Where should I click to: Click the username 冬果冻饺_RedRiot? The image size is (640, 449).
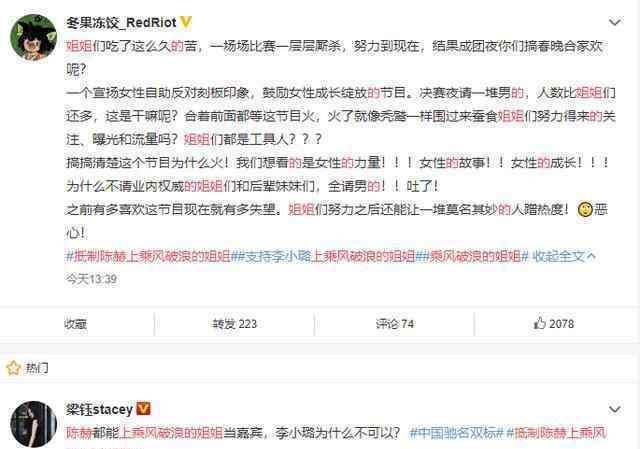click(x=121, y=22)
